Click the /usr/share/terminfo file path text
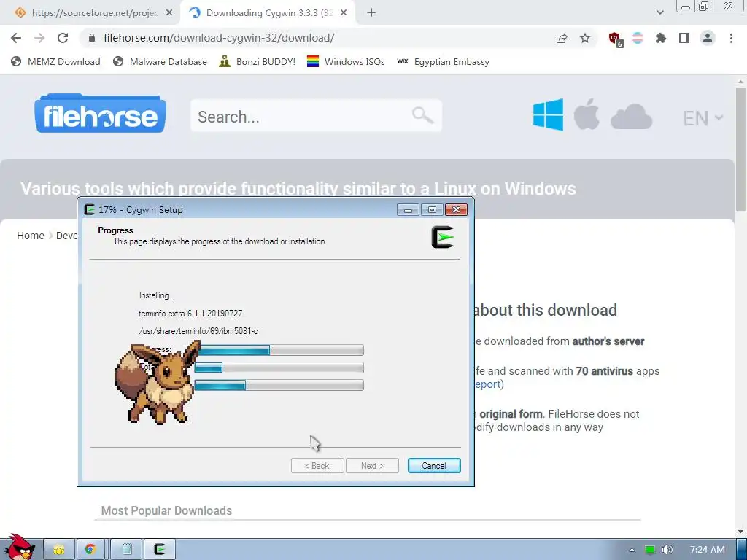 [x=198, y=331]
